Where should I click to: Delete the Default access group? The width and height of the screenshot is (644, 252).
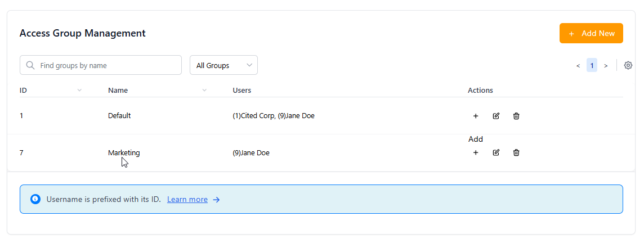pyautogui.click(x=516, y=116)
